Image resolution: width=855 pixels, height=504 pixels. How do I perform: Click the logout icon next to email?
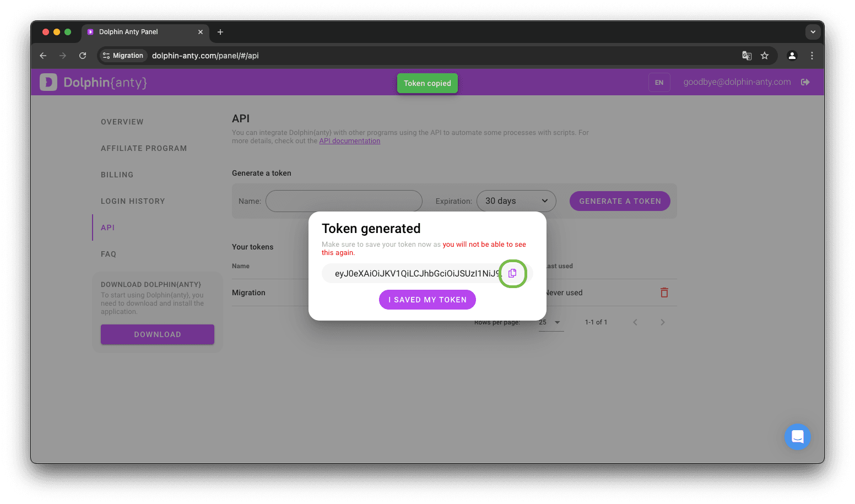coord(805,82)
